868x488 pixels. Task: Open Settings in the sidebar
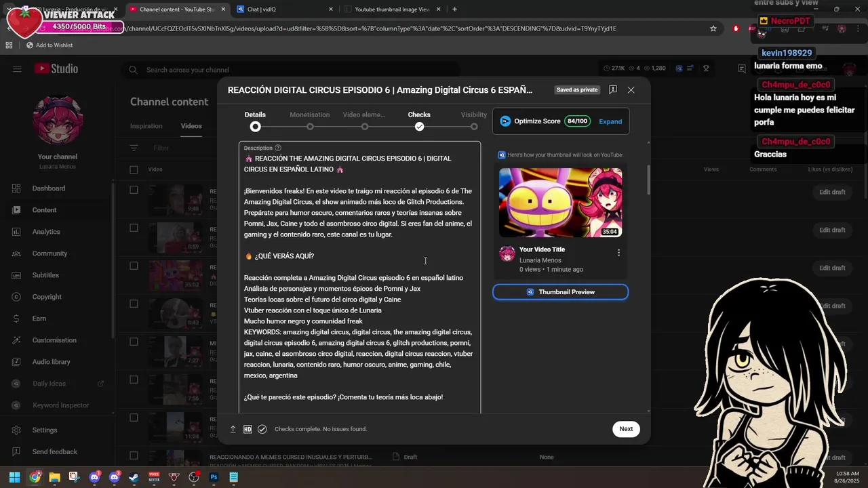pyautogui.click(x=45, y=430)
